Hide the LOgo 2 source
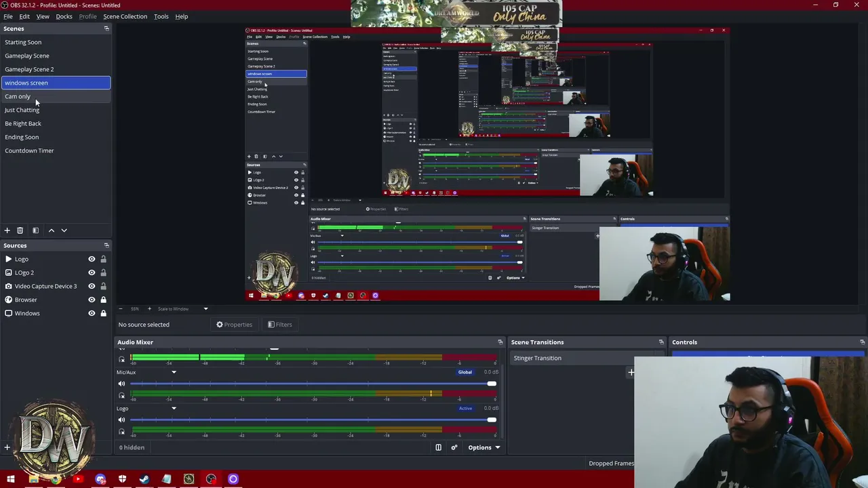868x488 pixels. pos(92,272)
